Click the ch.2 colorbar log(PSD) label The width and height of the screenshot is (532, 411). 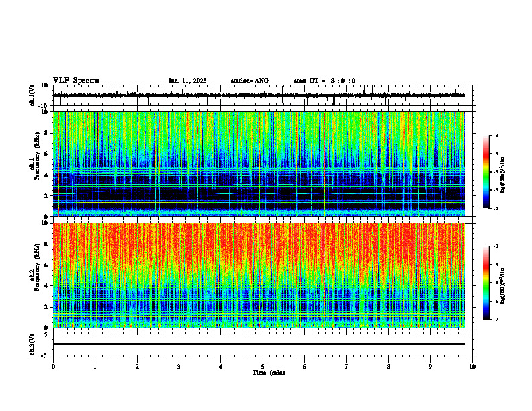502,285
